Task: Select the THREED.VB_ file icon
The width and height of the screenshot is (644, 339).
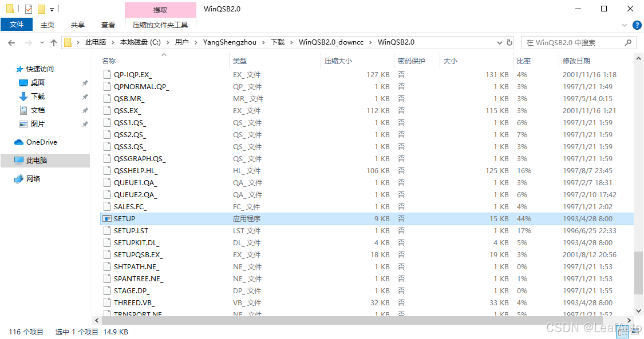Action: 107,302
